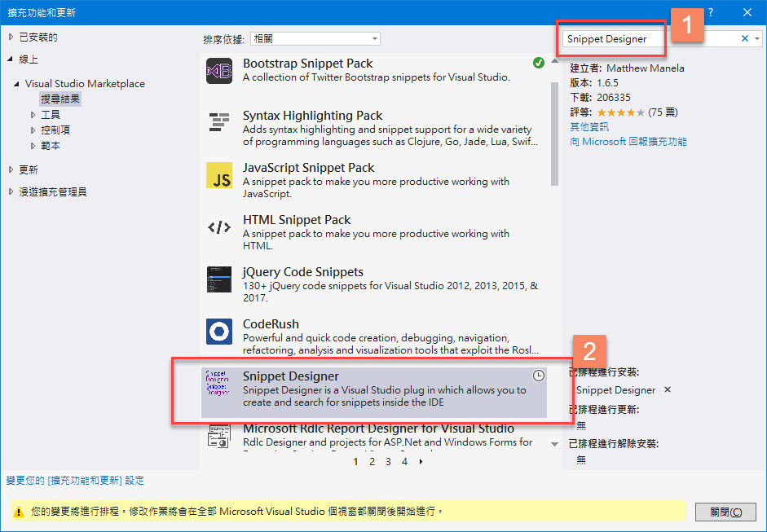Go to results page 4
Screen dimensions: 767x532
point(404,462)
